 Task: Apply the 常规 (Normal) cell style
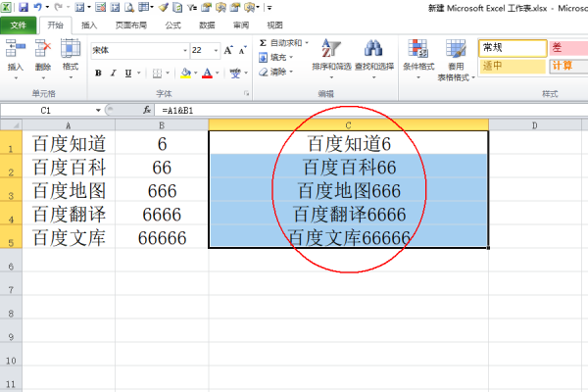coord(513,48)
